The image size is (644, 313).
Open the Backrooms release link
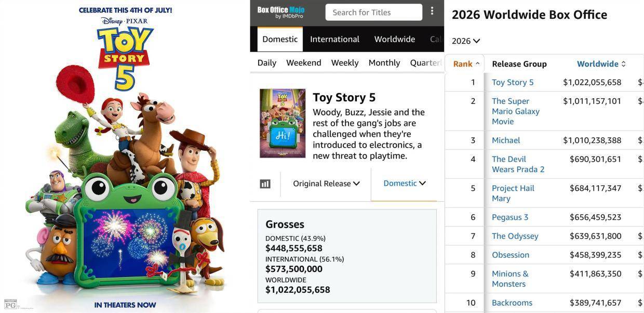512,303
